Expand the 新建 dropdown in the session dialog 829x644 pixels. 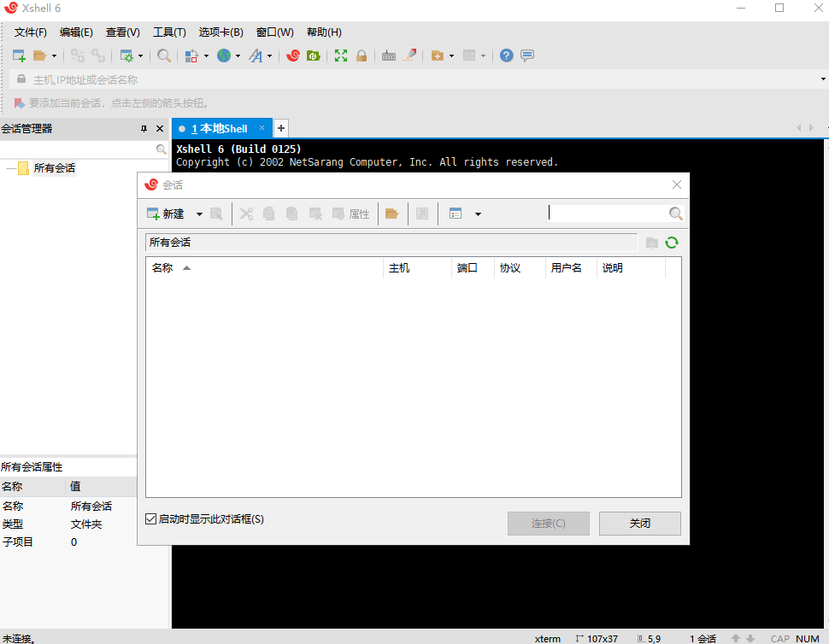tap(199, 214)
